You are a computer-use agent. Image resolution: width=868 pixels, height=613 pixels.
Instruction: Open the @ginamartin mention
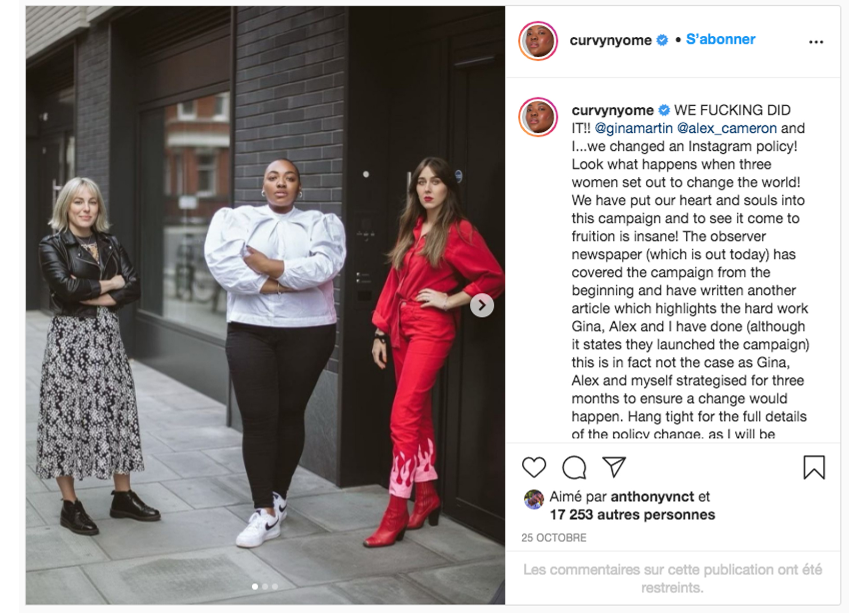[634, 128]
